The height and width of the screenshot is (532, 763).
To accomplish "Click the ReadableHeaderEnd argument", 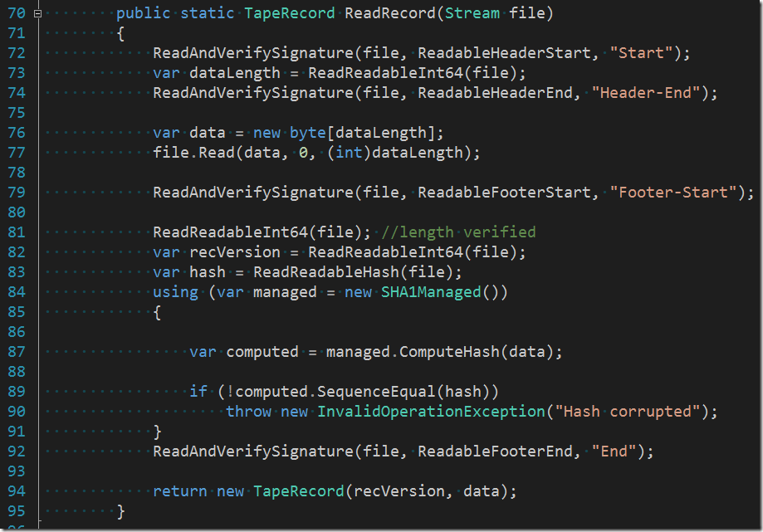I will coord(495,92).
